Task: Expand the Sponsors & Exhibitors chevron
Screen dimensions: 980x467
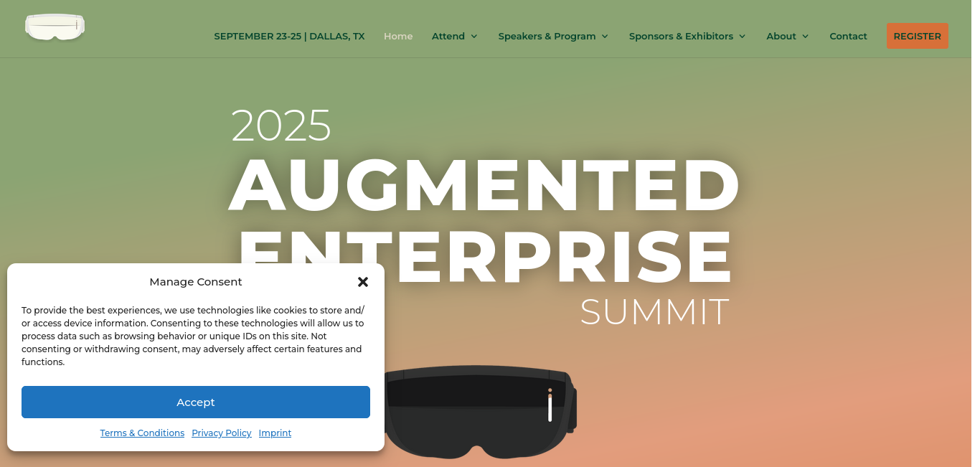Action: tap(743, 37)
